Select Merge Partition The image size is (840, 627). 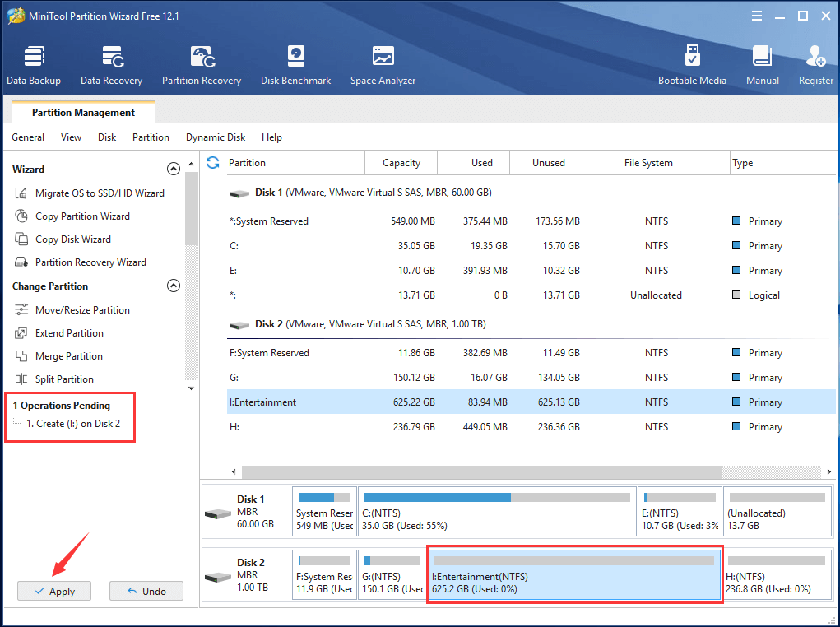[x=58, y=355]
